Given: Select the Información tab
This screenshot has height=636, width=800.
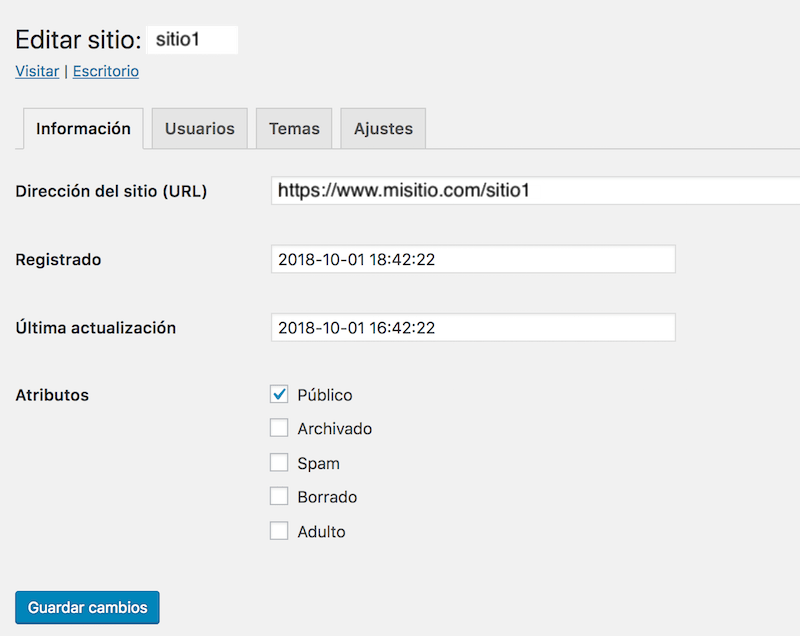Looking at the screenshot, I should (83, 129).
